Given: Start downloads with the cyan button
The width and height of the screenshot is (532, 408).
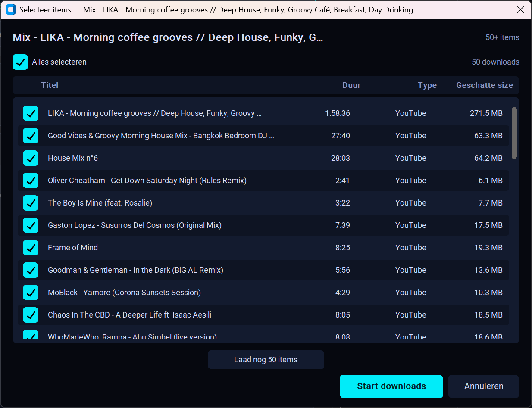Looking at the screenshot, I should pos(391,386).
